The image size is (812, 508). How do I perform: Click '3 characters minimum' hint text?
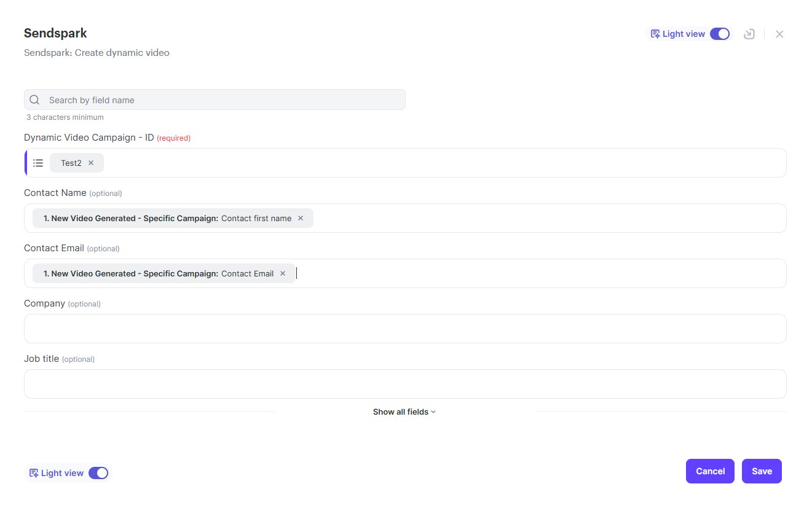65,117
